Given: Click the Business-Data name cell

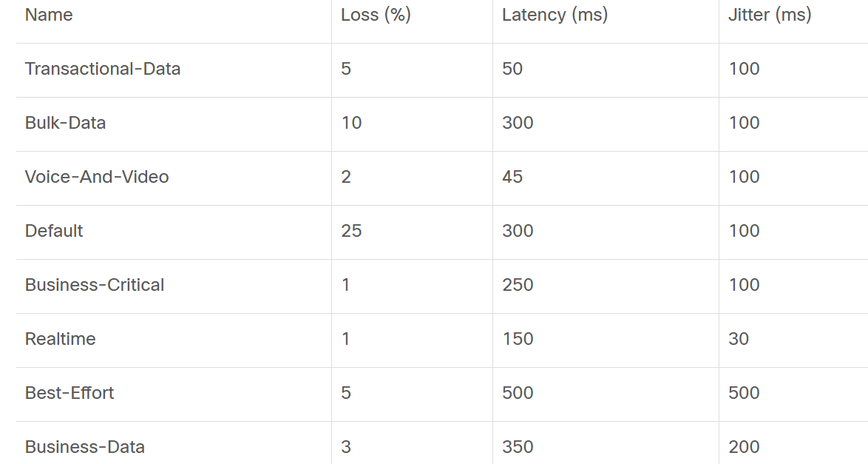Looking at the screenshot, I should pyautogui.click(x=85, y=447).
